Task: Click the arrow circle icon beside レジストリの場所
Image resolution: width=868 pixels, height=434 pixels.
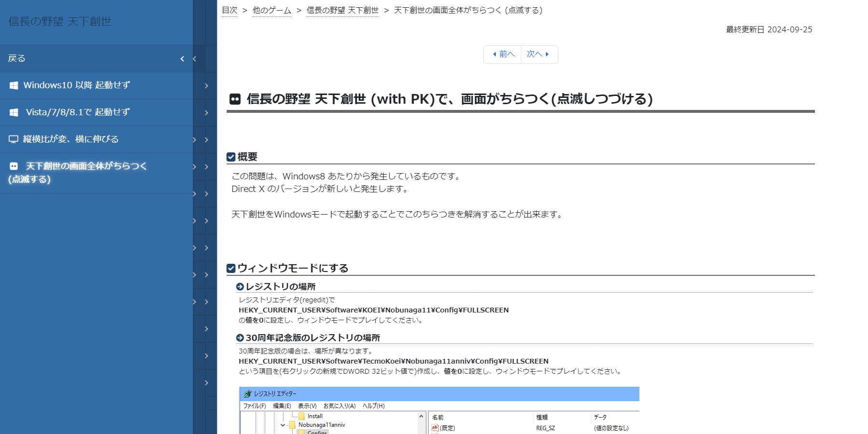Action: tap(240, 287)
